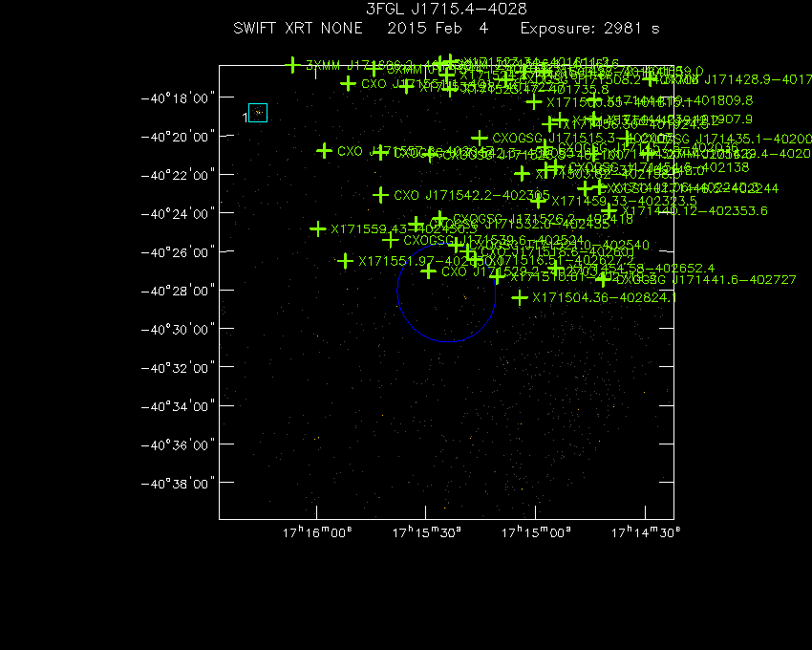This screenshot has height=650, width=812.
Task: Click the X171459.33-402323.5 source label
Action: click(x=624, y=201)
